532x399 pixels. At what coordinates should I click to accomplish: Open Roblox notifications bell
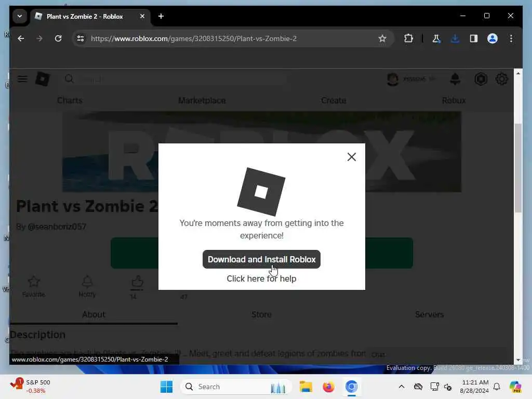[x=455, y=79]
